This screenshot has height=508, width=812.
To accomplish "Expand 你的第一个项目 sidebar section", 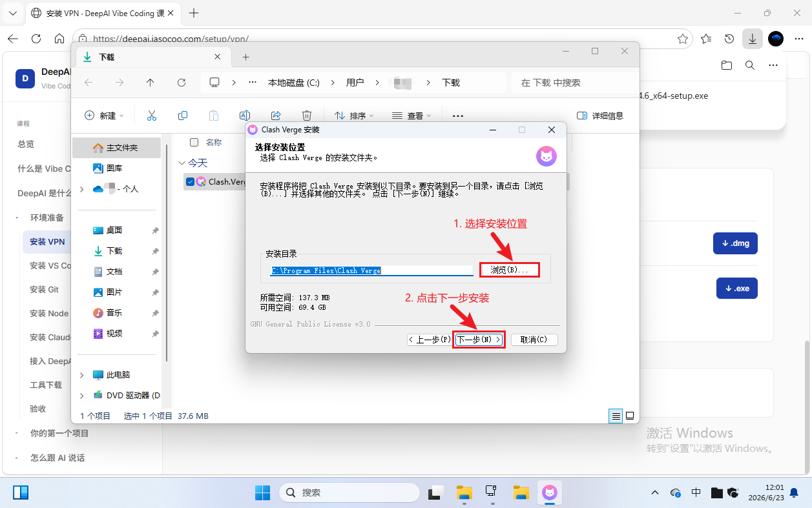I will (x=17, y=433).
